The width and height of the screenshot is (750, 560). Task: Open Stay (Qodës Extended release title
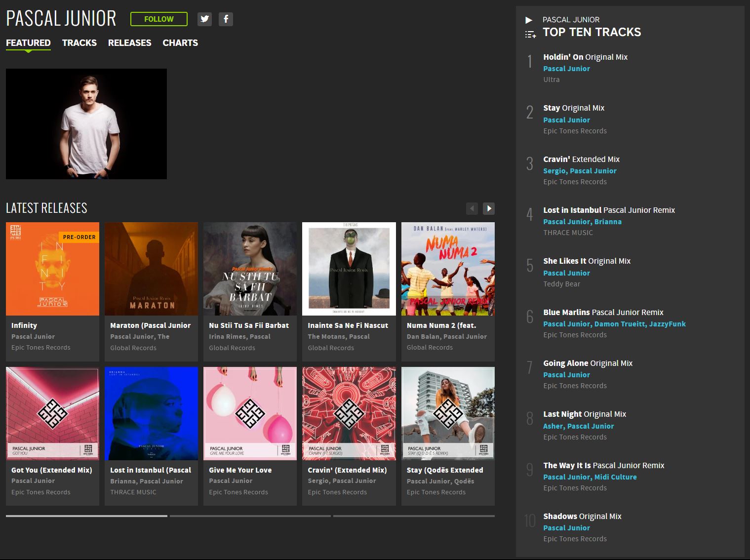tap(445, 470)
